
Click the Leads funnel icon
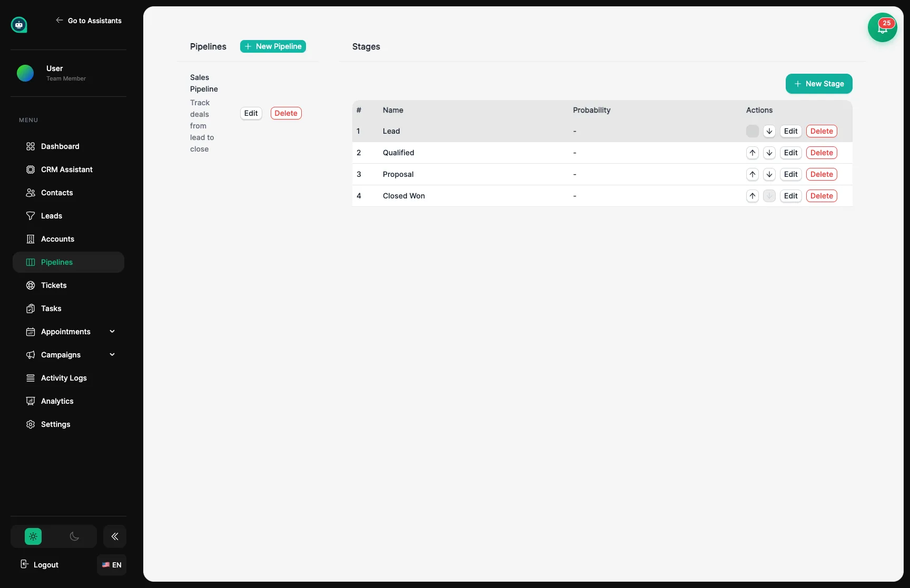31,216
